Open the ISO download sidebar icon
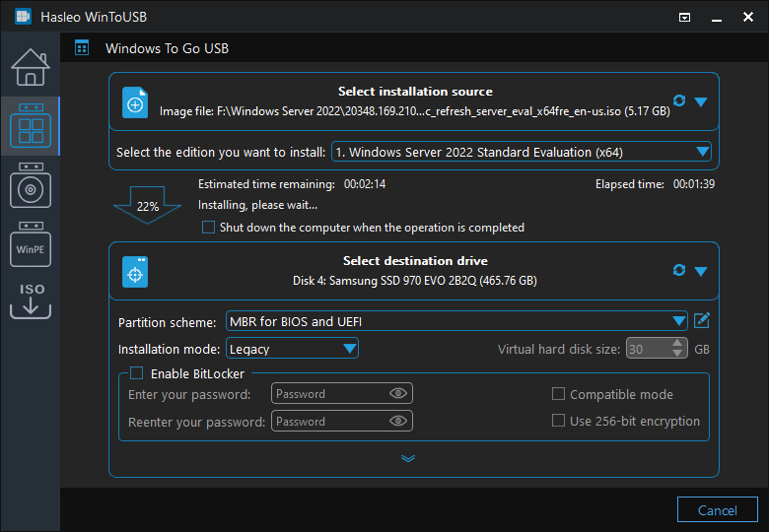 pyautogui.click(x=31, y=300)
